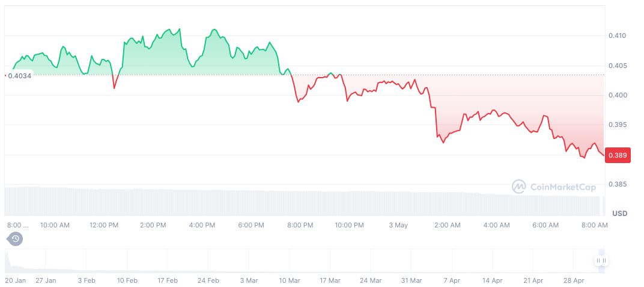
Task: Jump to 20 Jan on the timeline
Action: 16,280
